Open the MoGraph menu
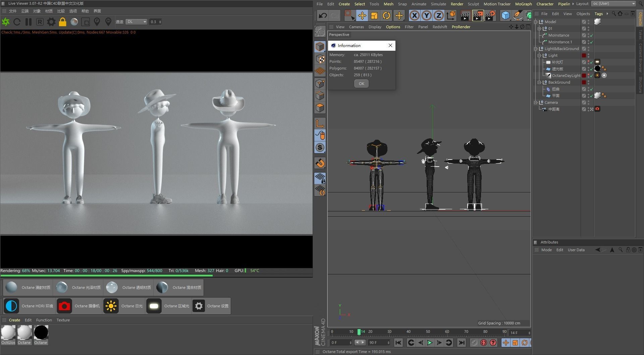 (x=523, y=4)
